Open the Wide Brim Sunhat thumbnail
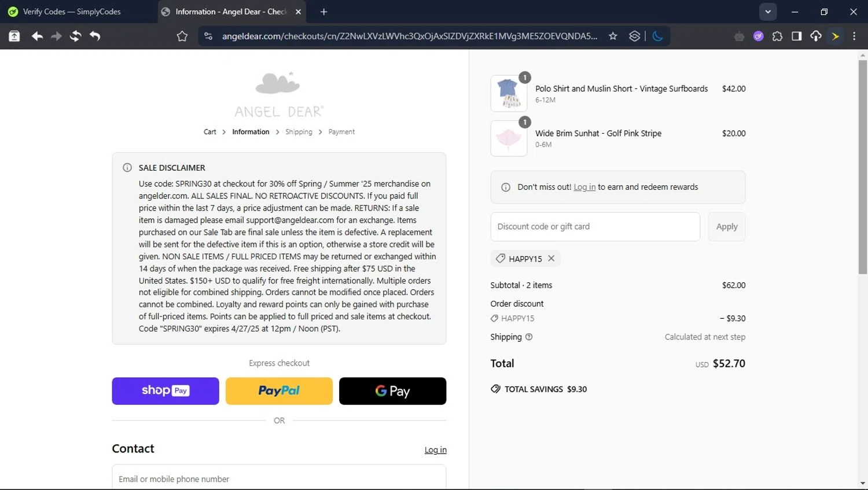The height and width of the screenshot is (490, 868). 509,138
